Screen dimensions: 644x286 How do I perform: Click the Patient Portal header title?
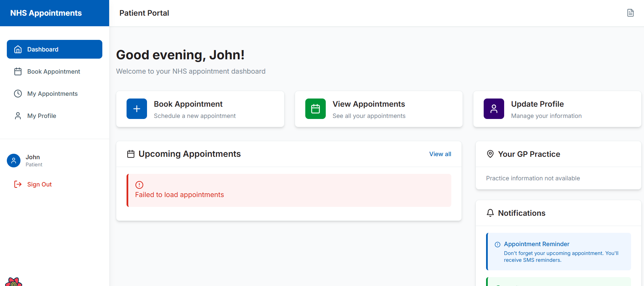click(x=144, y=13)
